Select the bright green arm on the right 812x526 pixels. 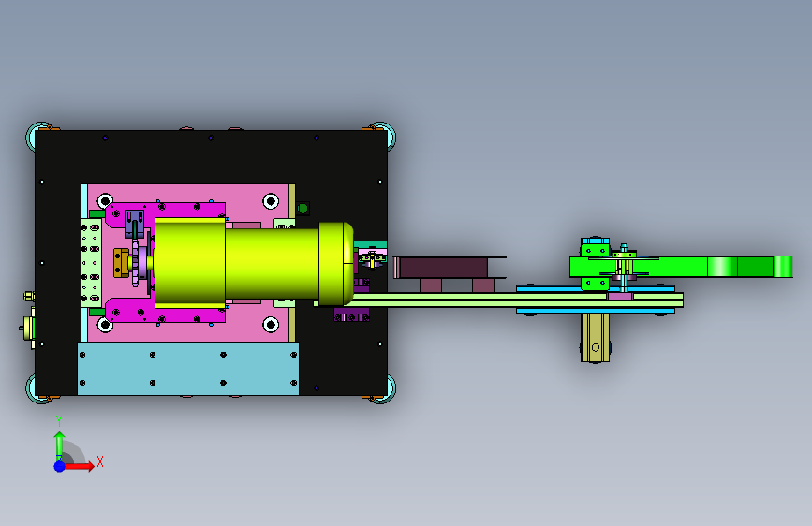(681, 267)
